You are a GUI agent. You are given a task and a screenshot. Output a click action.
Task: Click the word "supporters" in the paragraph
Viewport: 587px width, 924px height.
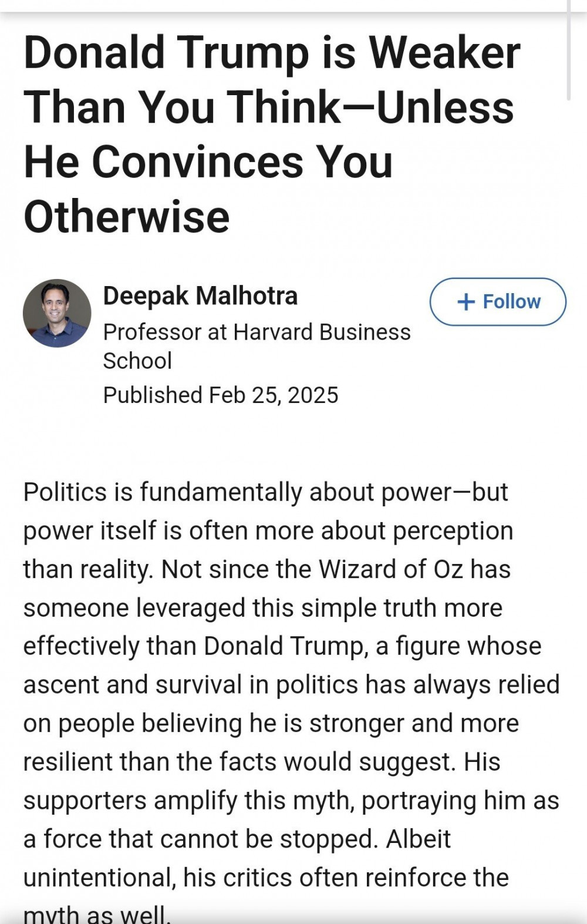click(85, 801)
